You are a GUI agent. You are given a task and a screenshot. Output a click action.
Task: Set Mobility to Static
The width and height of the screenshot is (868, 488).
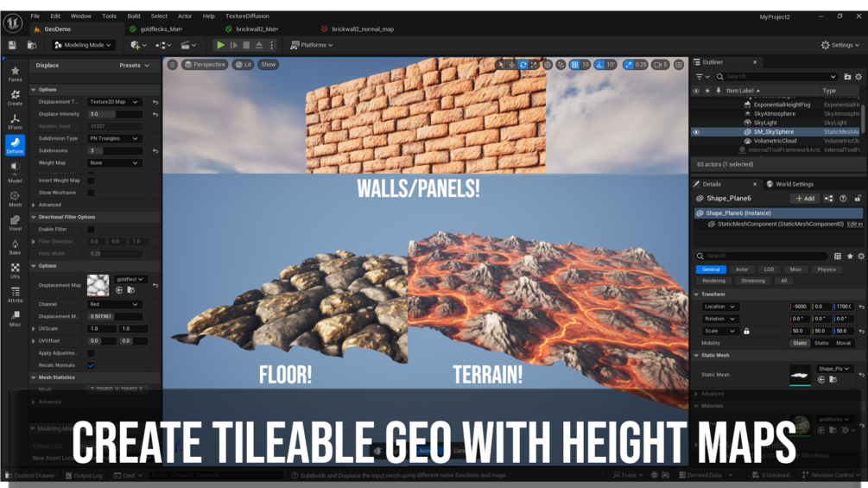800,343
